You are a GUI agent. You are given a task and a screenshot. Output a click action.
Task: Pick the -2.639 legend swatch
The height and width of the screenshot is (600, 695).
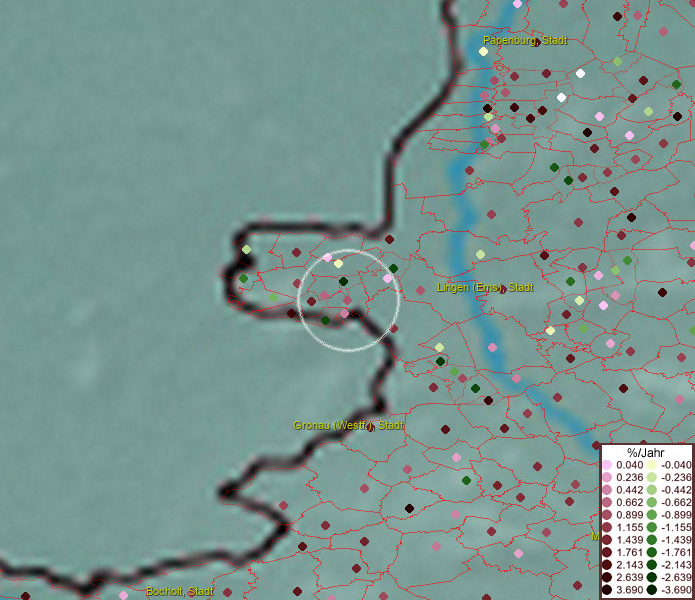pyautogui.click(x=652, y=577)
